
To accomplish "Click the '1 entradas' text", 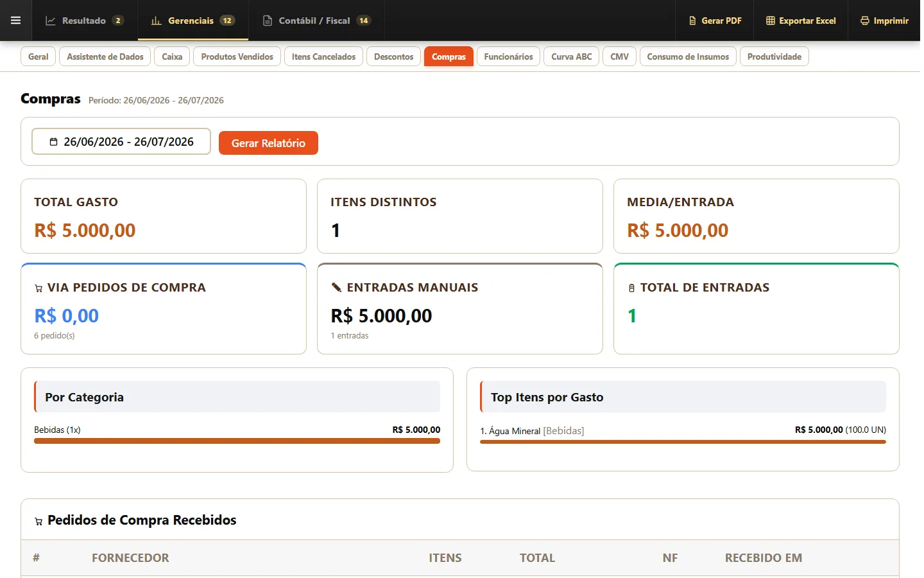I will coord(350,335).
